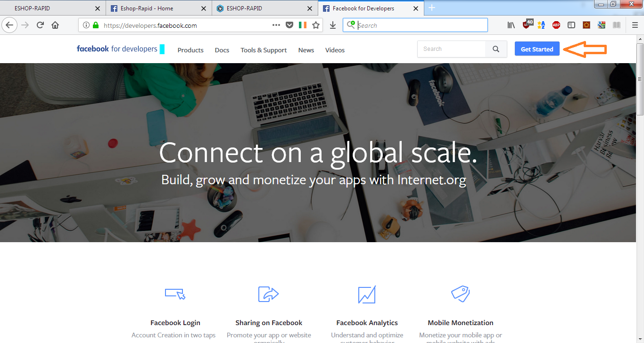Open the downloads arrow icon
This screenshot has height=343, width=644.
333,25
